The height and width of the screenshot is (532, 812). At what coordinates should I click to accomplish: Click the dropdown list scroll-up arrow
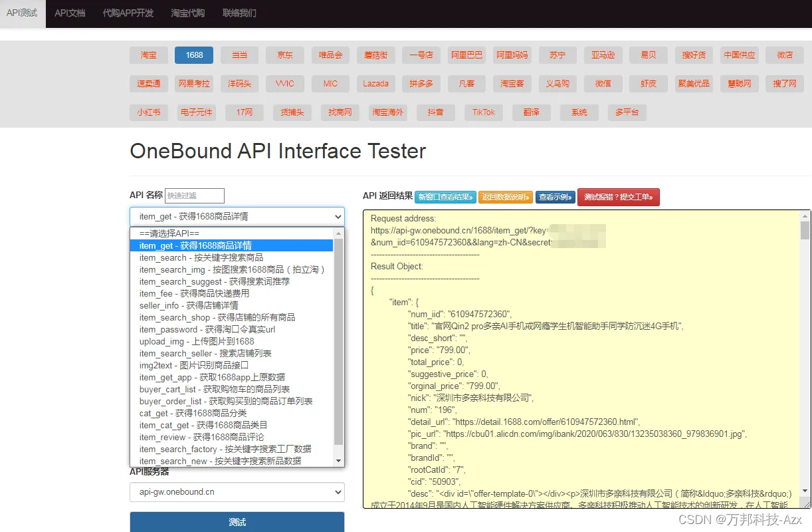point(339,233)
